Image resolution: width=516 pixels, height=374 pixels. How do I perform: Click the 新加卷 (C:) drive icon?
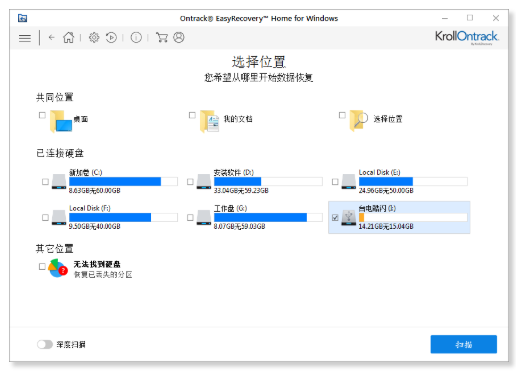click(59, 182)
